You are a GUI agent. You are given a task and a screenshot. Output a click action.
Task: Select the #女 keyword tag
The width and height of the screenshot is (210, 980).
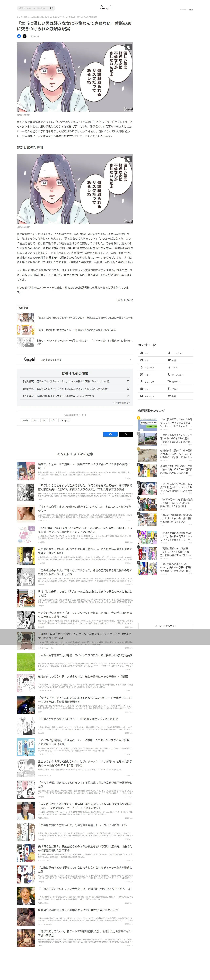(x=53, y=420)
